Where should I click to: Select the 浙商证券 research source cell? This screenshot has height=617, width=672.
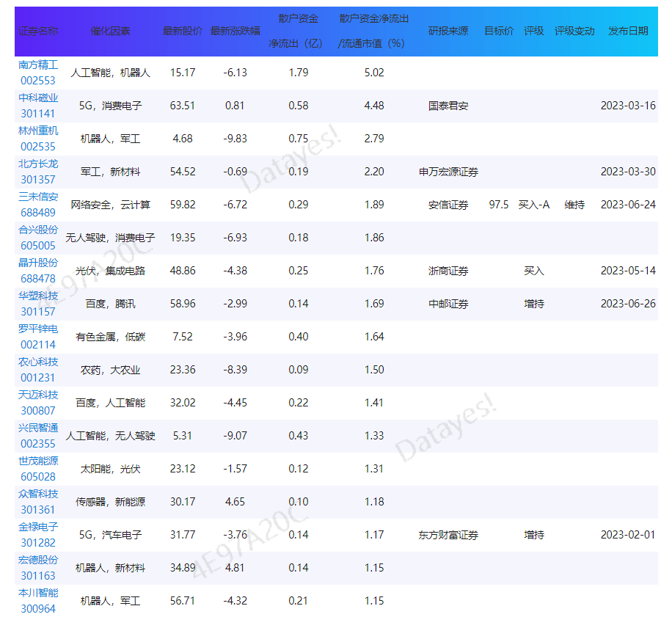click(x=448, y=271)
